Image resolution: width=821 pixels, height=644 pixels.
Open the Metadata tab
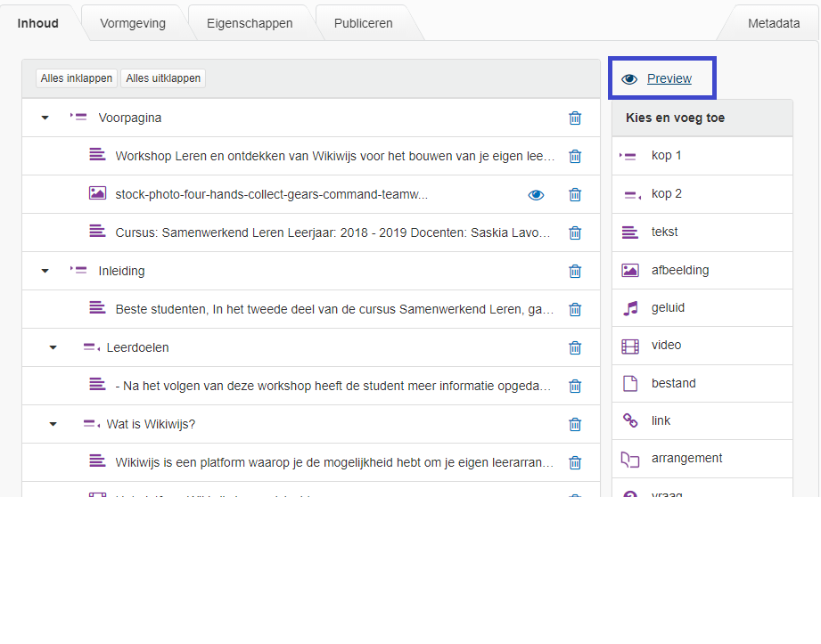click(773, 23)
